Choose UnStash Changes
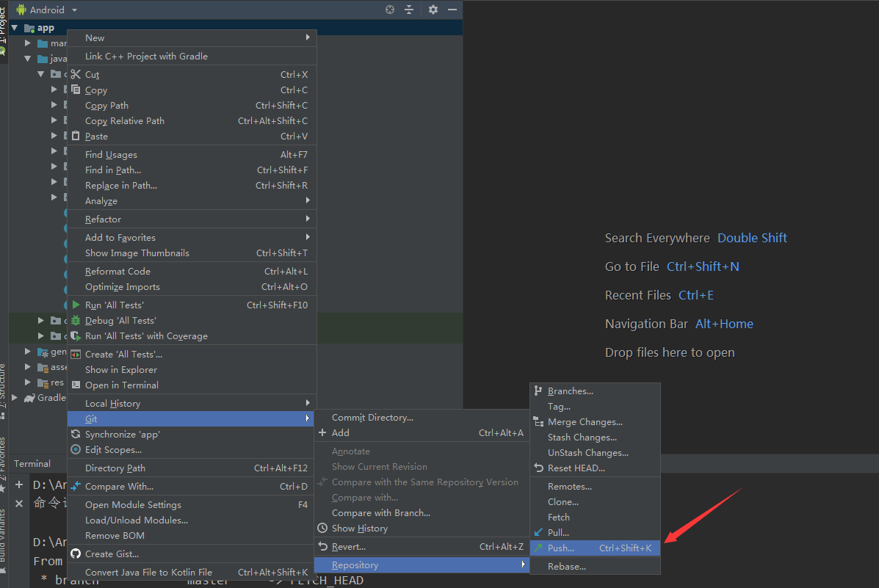Viewport: 879px width, 588px height. pos(595,452)
